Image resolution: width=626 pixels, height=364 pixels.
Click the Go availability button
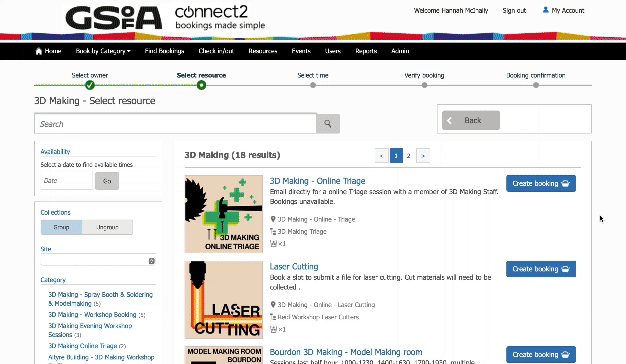(x=107, y=181)
